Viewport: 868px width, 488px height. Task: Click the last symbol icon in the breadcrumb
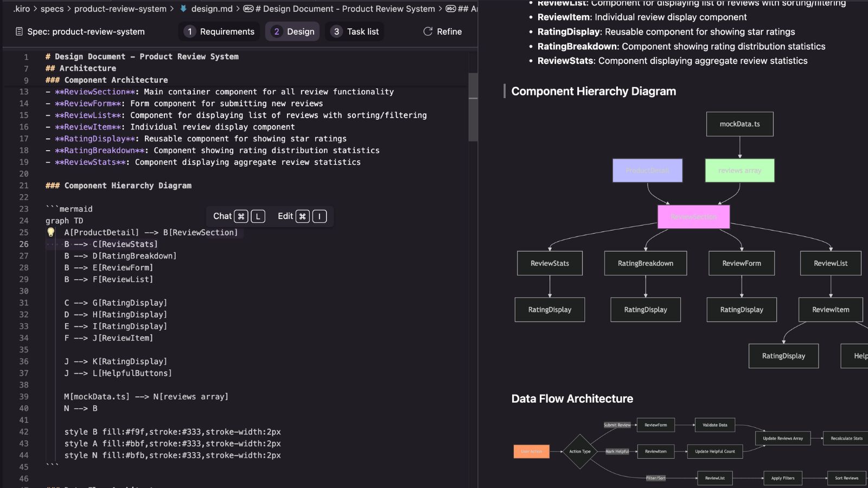(x=450, y=9)
